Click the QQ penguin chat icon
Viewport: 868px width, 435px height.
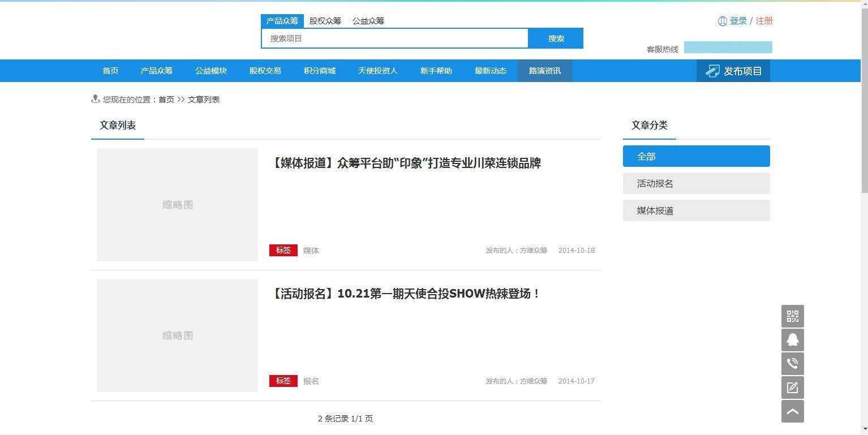coord(792,340)
